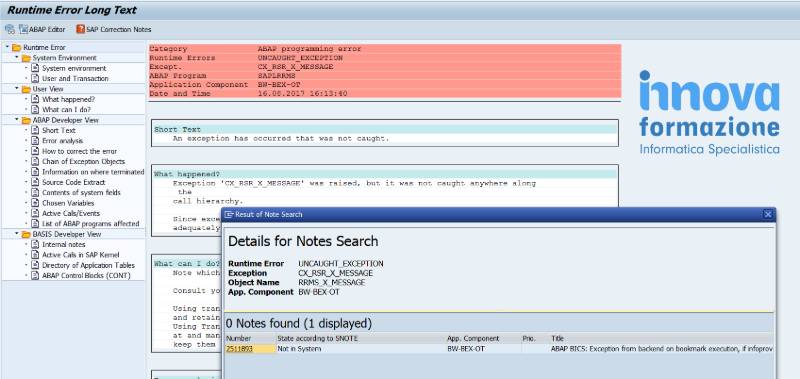The width and height of the screenshot is (800, 379).
Task: Collapse the User View folder
Action: (17, 89)
